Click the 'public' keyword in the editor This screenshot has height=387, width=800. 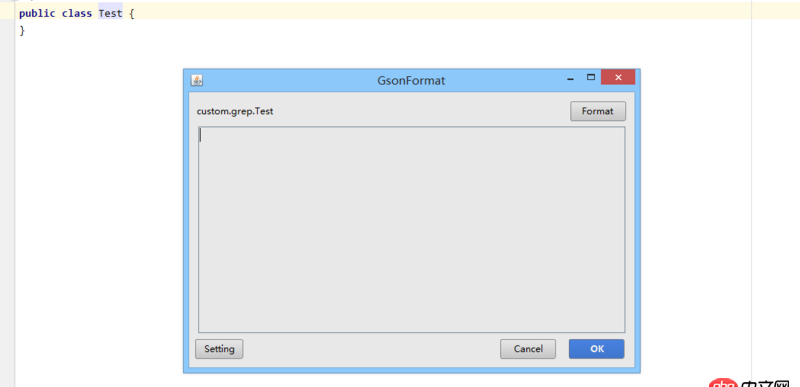[37, 14]
